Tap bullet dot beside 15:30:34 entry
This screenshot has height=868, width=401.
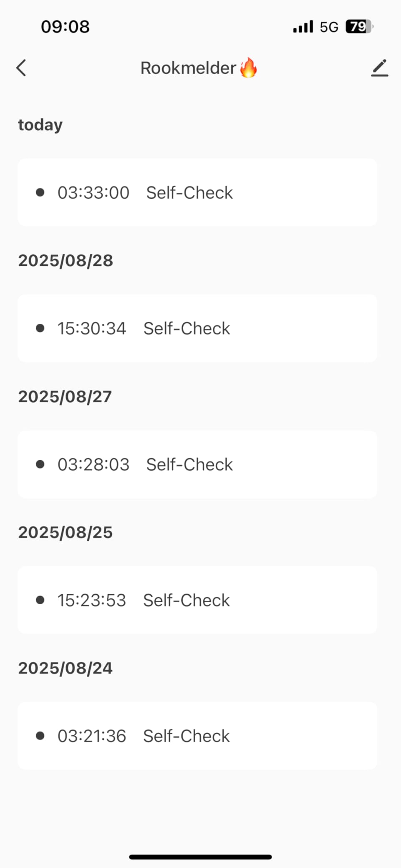[40, 328]
